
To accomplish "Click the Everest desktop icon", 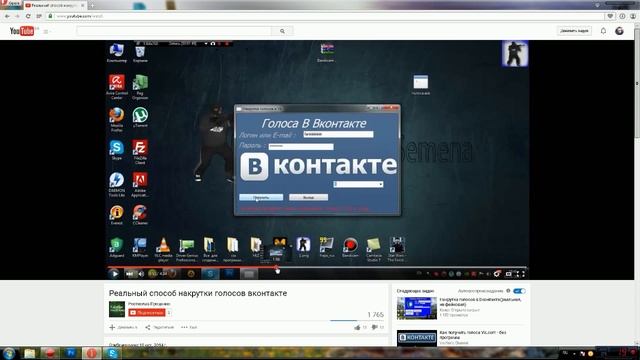I will point(116,215).
